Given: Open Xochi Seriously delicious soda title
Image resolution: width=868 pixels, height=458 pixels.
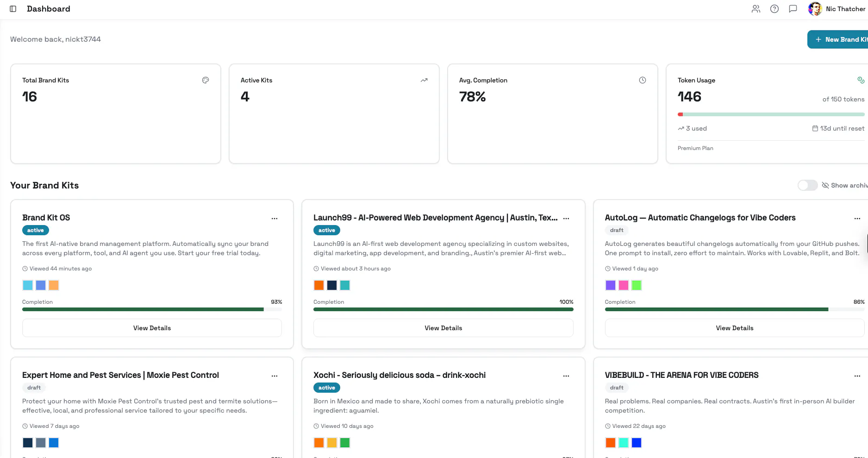Looking at the screenshot, I should 400,375.
